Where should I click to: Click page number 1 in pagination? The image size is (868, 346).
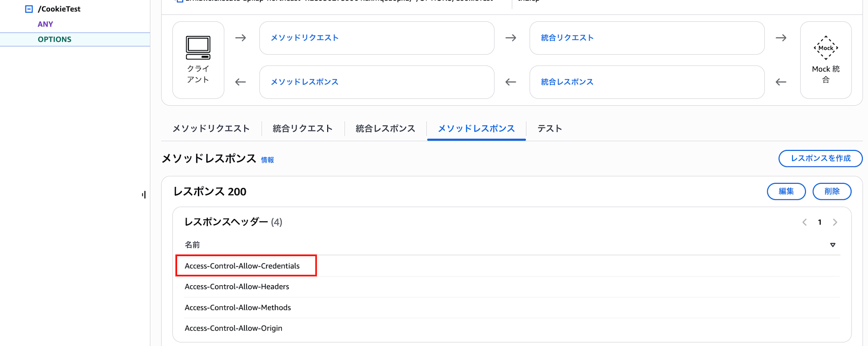point(819,222)
